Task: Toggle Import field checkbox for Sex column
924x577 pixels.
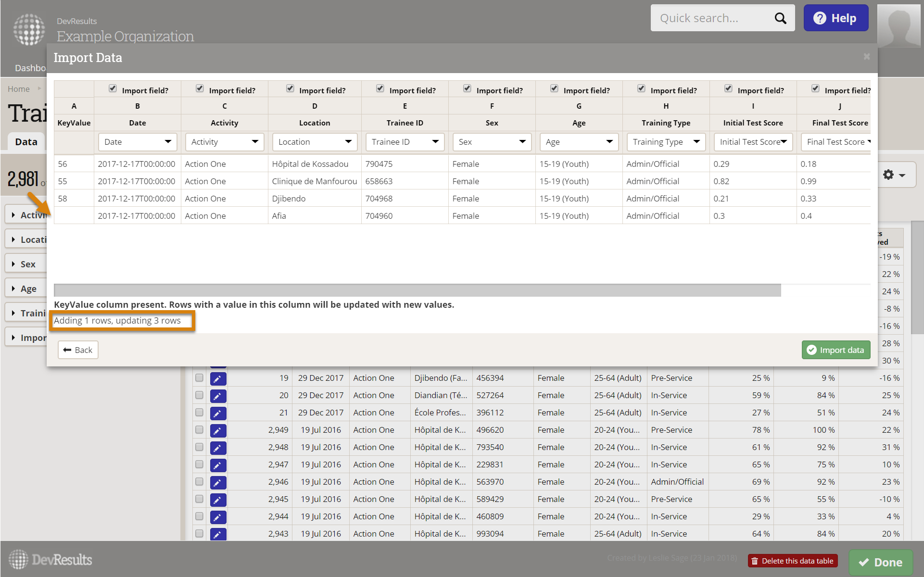Action: pos(467,88)
